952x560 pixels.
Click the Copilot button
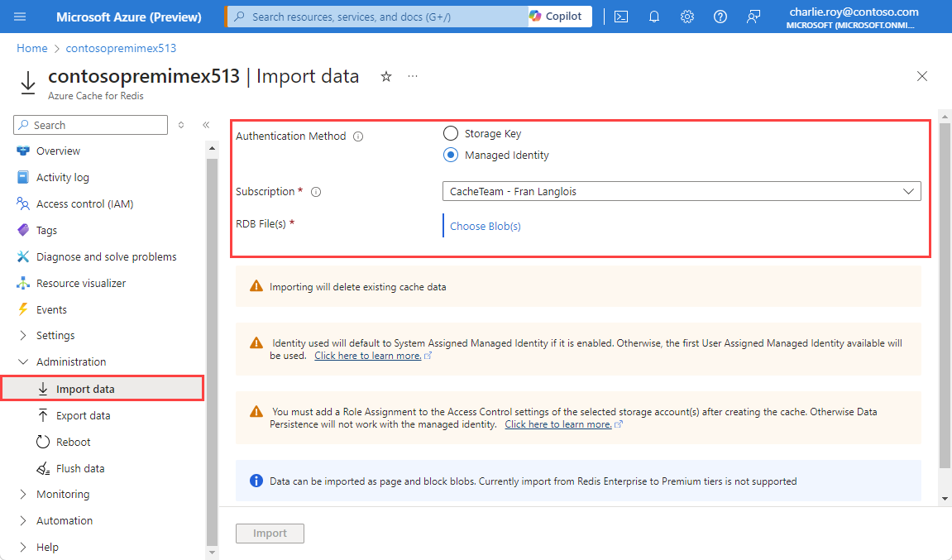point(556,17)
